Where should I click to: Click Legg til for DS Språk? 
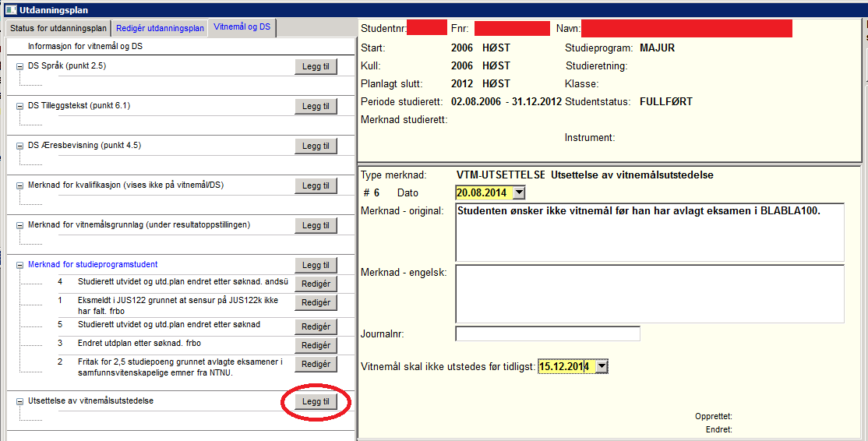pyautogui.click(x=316, y=67)
